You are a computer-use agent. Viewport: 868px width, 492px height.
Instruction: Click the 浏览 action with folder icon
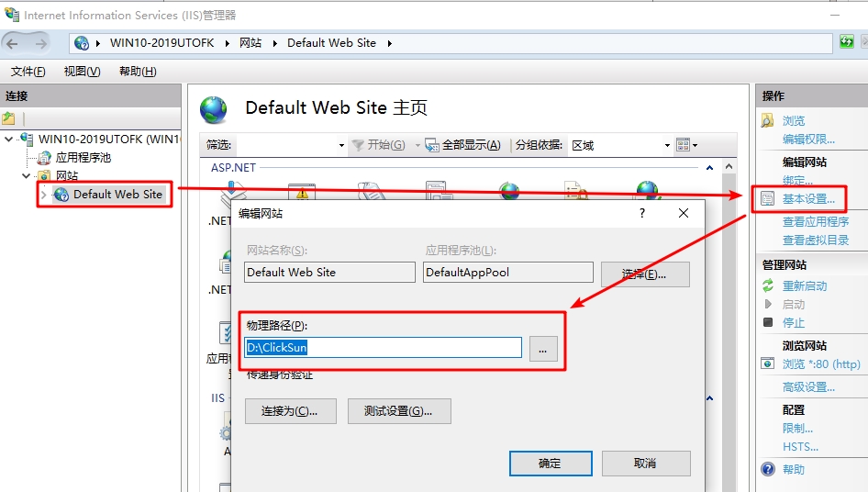pos(794,121)
